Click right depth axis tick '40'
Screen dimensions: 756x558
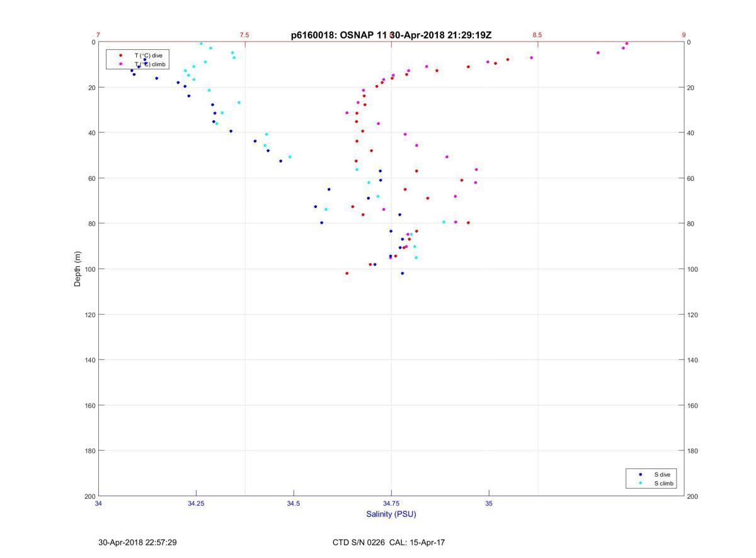point(690,133)
